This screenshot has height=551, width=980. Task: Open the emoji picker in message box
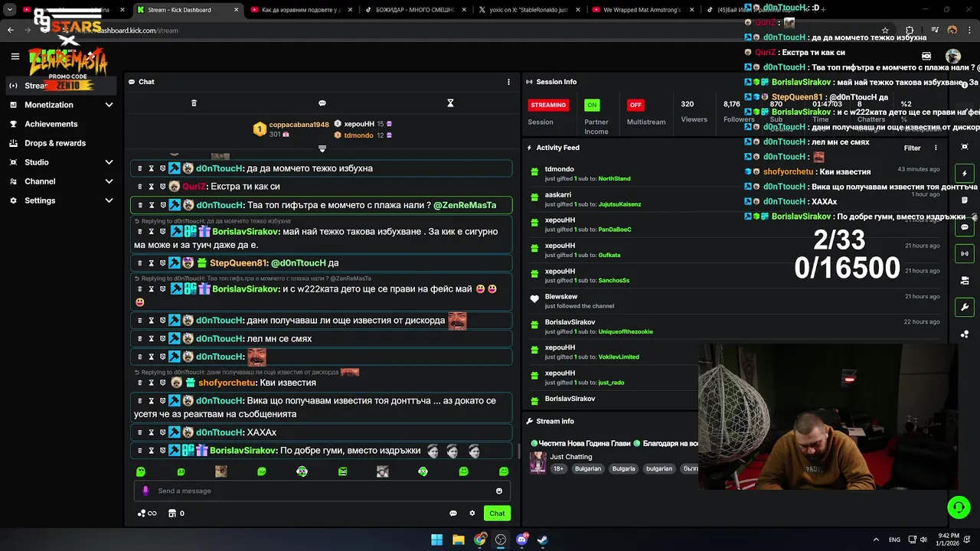tap(499, 491)
